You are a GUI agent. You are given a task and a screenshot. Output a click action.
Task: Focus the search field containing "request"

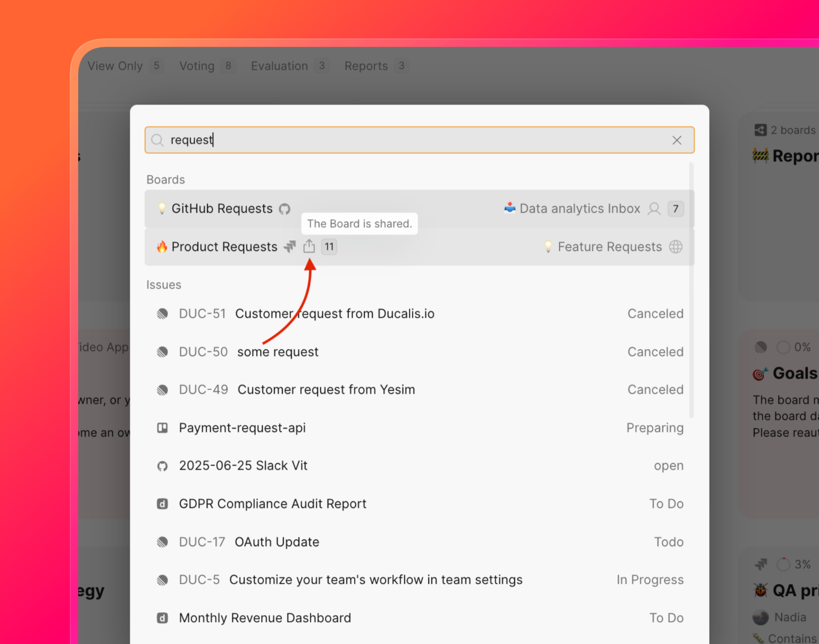click(x=419, y=140)
